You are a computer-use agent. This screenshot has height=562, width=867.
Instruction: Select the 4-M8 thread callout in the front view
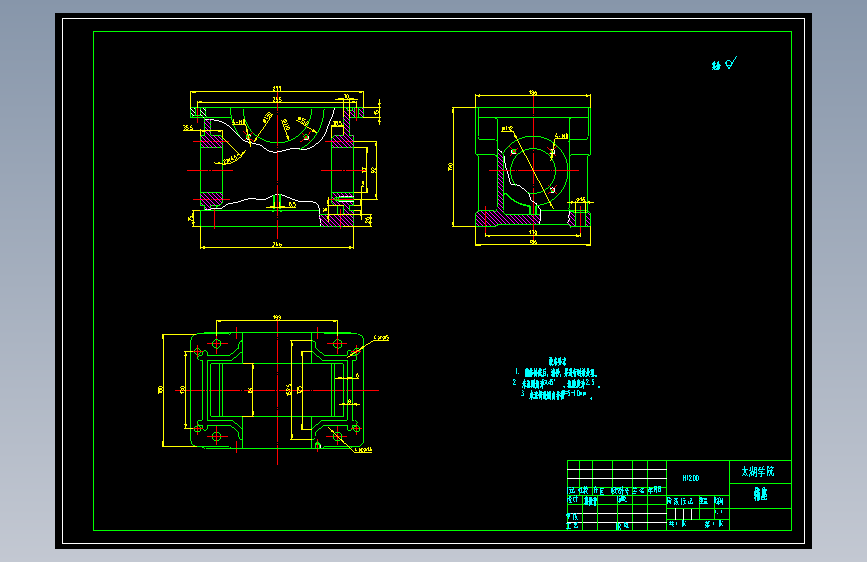[x=238, y=122]
